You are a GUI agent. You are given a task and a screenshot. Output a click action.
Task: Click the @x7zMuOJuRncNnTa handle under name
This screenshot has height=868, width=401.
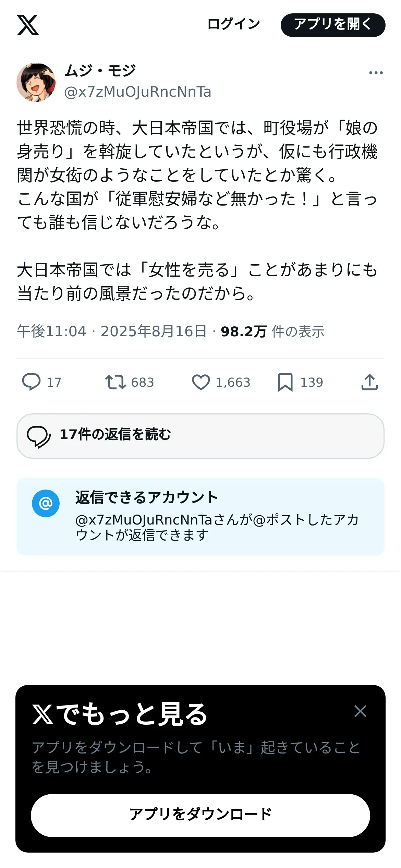pos(137,92)
